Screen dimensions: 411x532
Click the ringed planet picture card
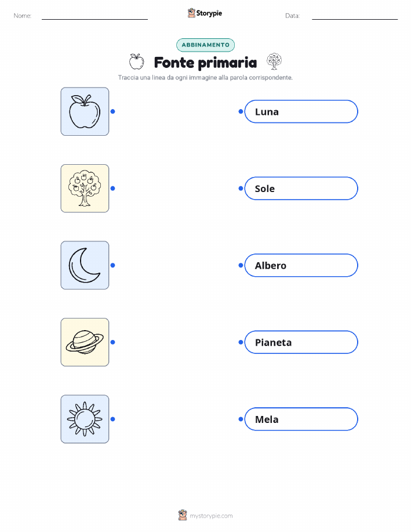[x=85, y=342]
